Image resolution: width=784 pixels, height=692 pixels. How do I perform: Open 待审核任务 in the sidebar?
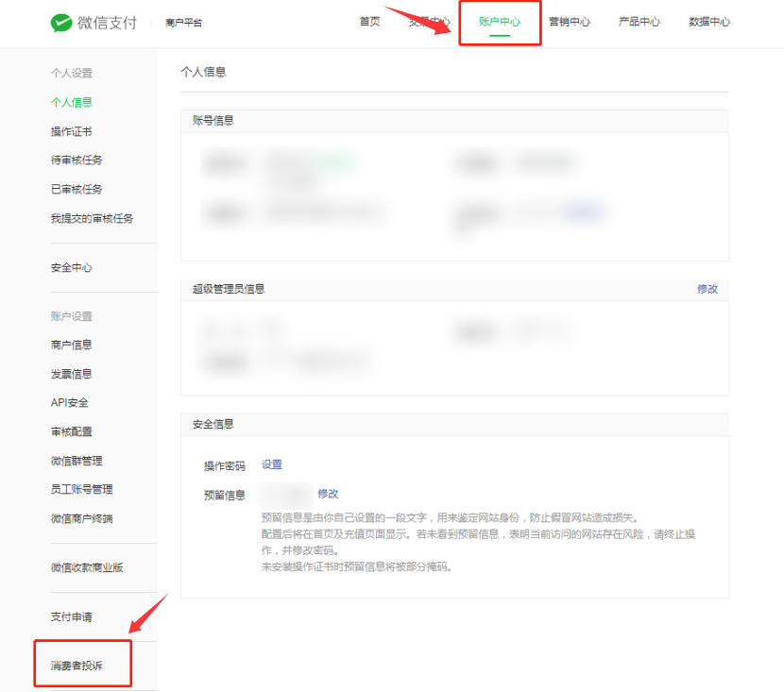pos(77,160)
